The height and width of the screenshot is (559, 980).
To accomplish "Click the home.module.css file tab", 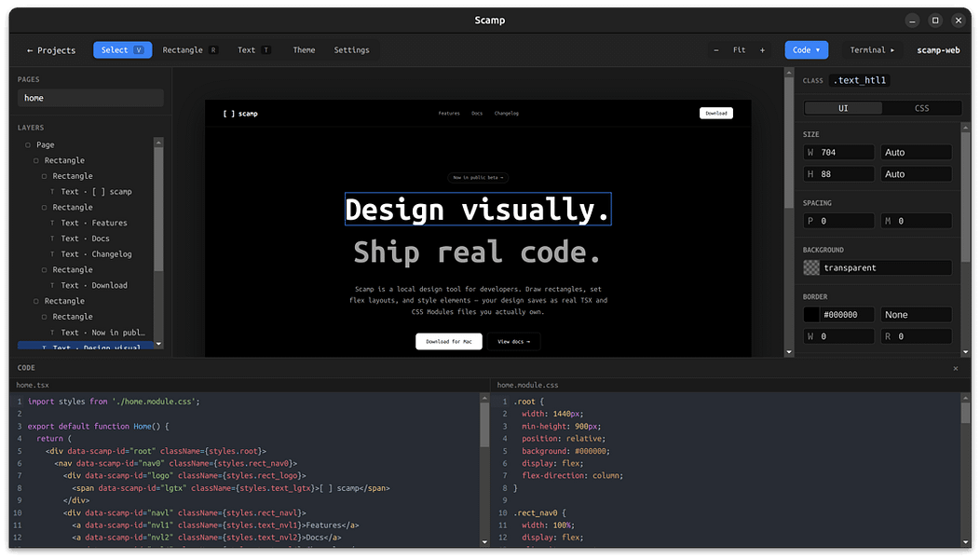I will click(527, 385).
